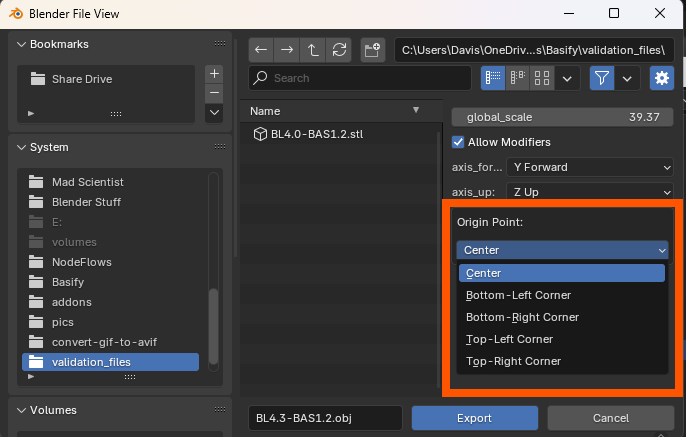Screen dimensions: 686x437
Task: Toggle the file filter funnel
Action: (x=602, y=78)
